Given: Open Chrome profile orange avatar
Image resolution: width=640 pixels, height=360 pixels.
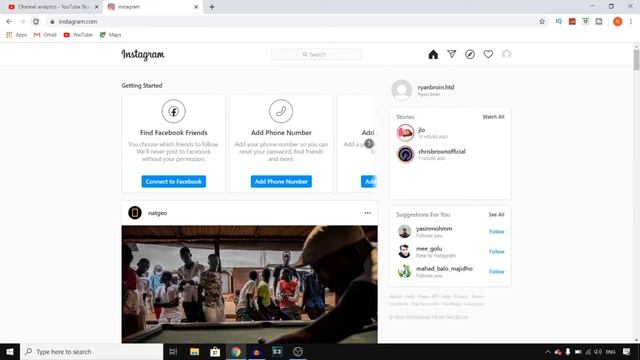Looking at the screenshot, I should tap(618, 22).
